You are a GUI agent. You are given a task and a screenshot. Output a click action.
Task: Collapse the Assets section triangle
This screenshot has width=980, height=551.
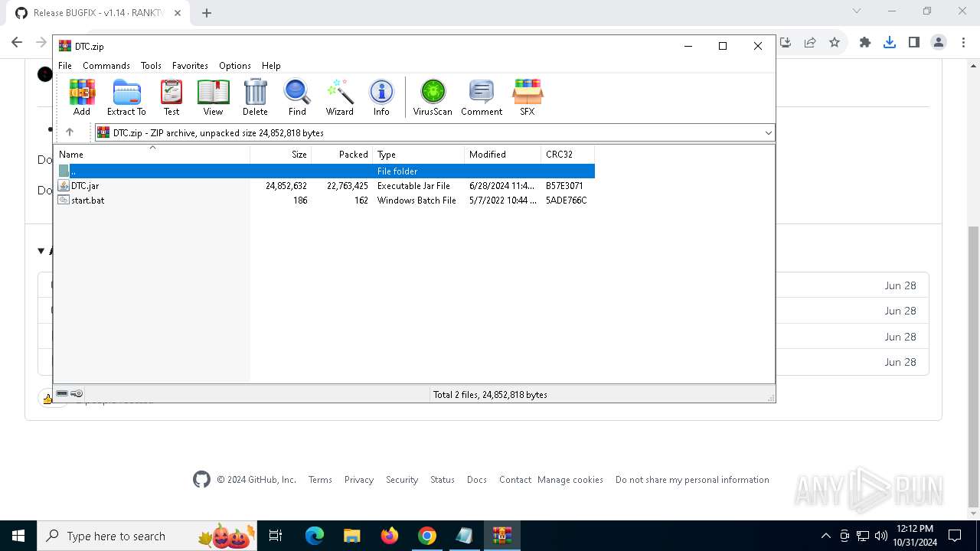(x=41, y=250)
